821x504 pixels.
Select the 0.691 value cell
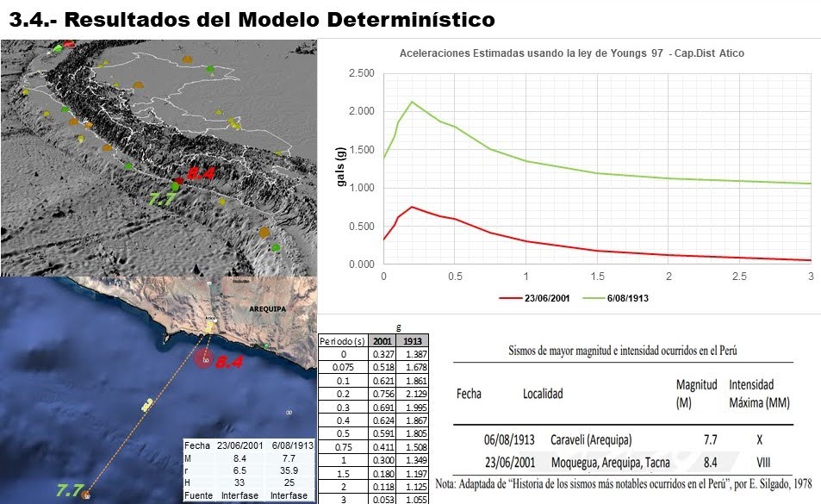[x=383, y=408]
